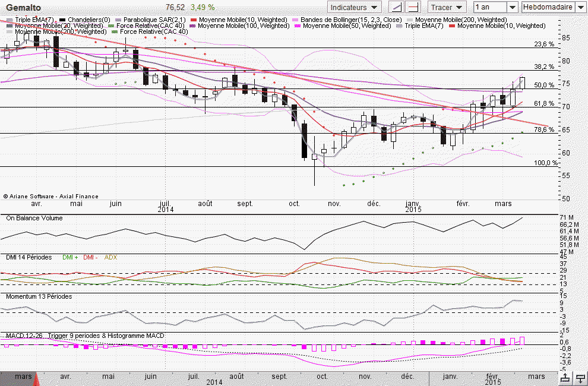Click the 78,6 % Fibonacci level label
Screen dimensions: 588x386
click(x=544, y=130)
